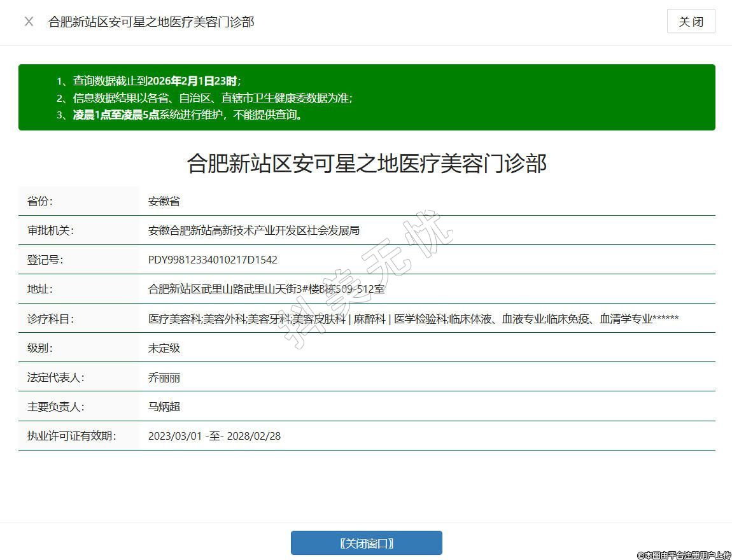Select the province value 安徽省
The width and height of the screenshot is (732, 560).
coord(164,201)
